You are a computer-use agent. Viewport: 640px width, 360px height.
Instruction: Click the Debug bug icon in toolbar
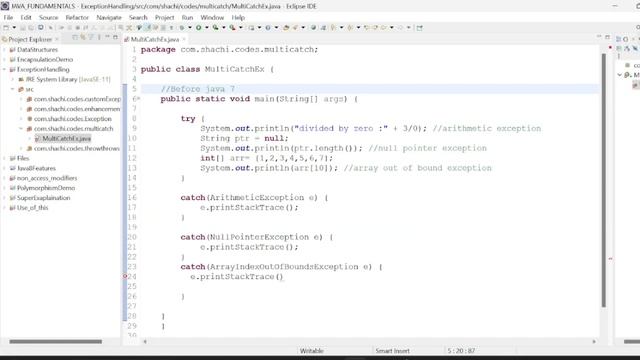coord(182,28)
